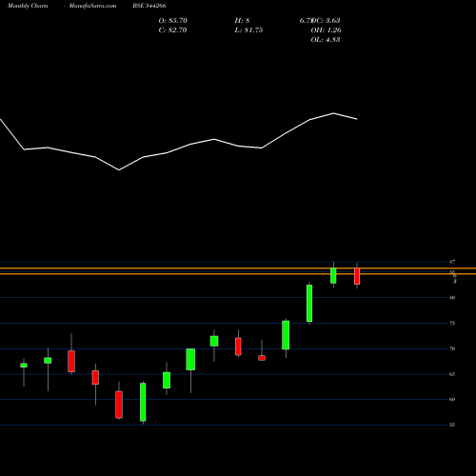This screenshot has width=476, height=476.
Task: Click the 70 price axis label
Action: pos(452,348)
